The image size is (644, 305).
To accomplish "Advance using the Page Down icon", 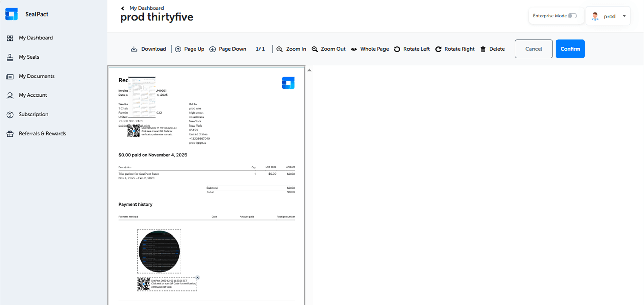I will tap(213, 49).
